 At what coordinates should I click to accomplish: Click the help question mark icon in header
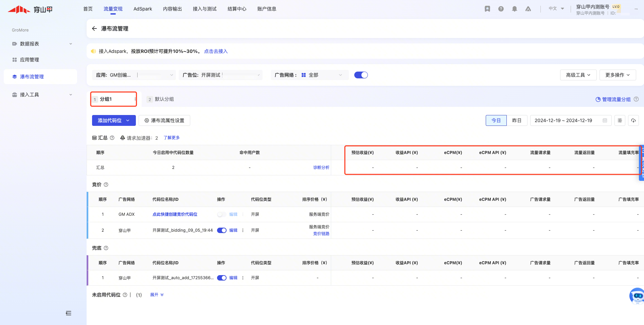pos(501,9)
